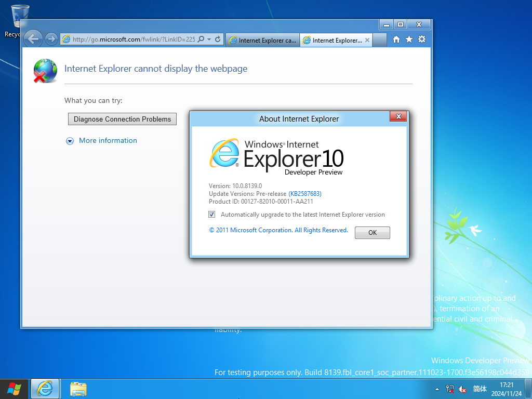Screen dimensions: 532x399
Task: Open the clock showing 17:21
Action: click(507, 389)
